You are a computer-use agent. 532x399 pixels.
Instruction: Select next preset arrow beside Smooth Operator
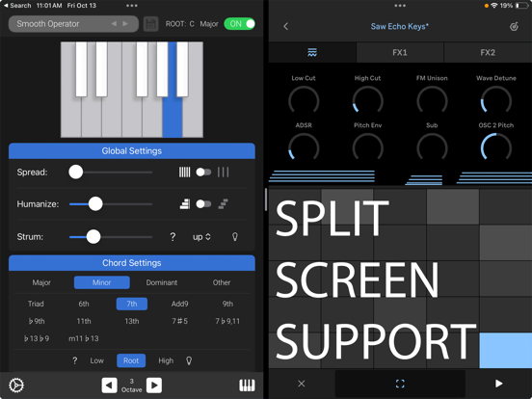125,24
